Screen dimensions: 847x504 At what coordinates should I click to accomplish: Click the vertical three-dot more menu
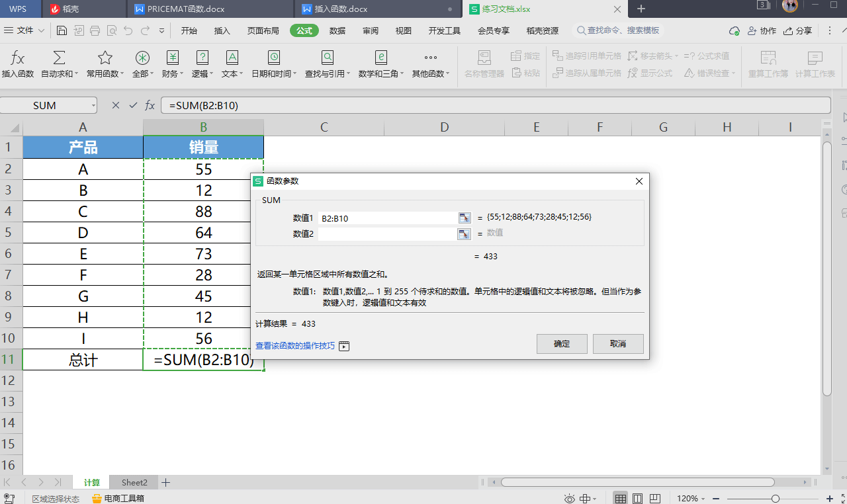point(830,31)
